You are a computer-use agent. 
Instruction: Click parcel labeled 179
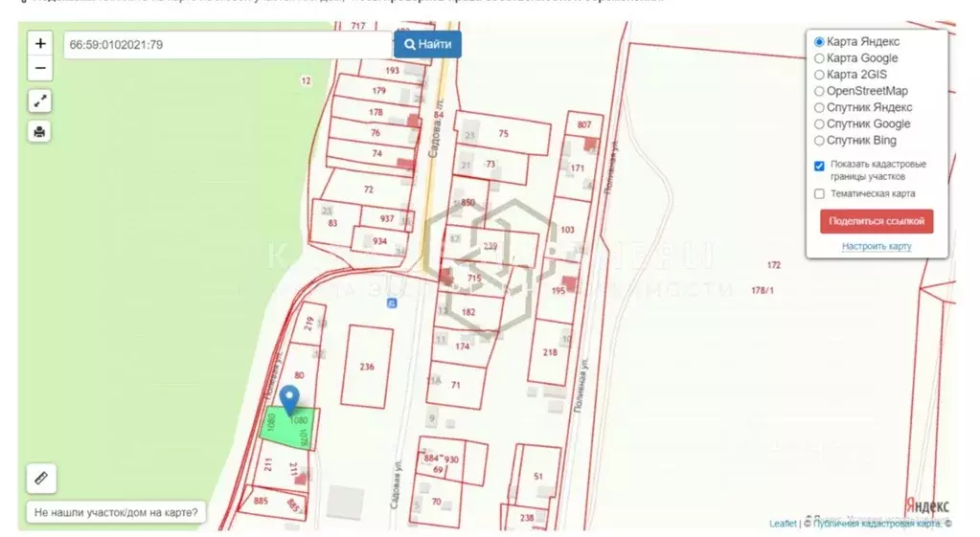click(378, 91)
